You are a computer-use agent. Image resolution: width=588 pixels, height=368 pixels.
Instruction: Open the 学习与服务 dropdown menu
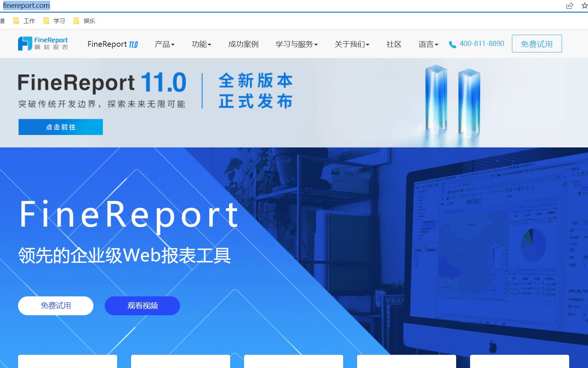point(296,44)
